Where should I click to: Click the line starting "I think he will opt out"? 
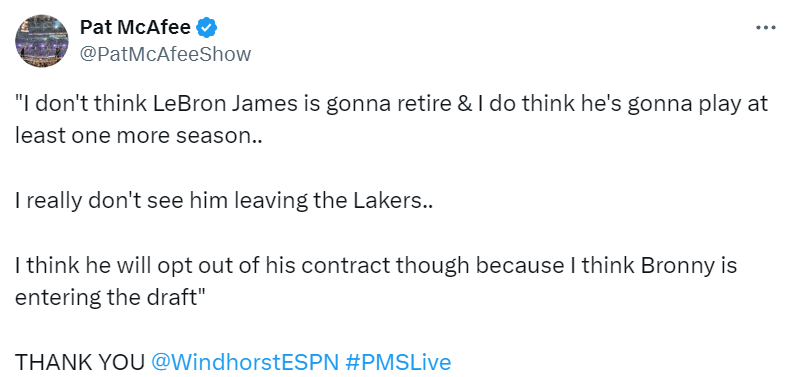point(376,266)
